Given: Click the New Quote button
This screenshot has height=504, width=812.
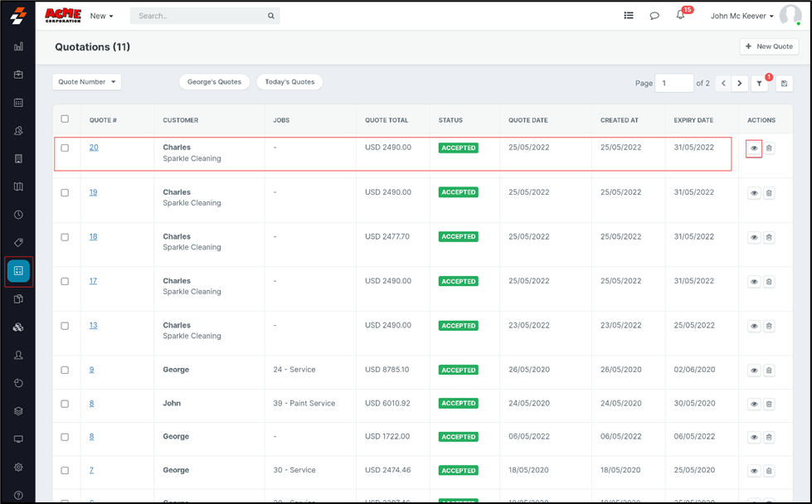Looking at the screenshot, I should 769,46.
